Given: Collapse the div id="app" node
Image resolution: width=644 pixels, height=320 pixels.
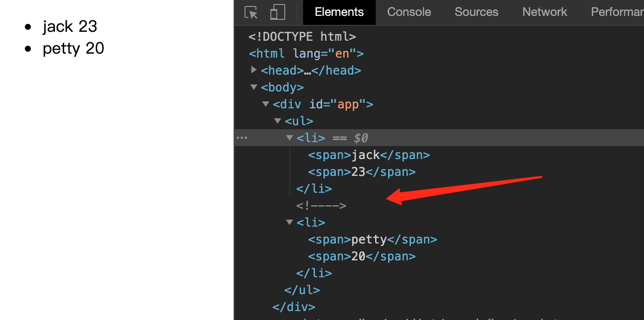Looking at the screenshot, I should 266,104.
